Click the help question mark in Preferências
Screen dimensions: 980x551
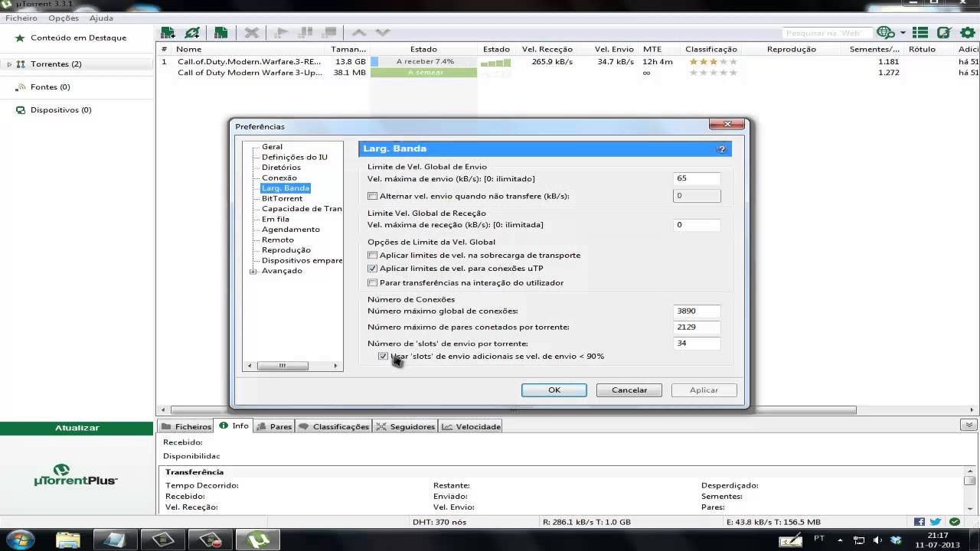(721, 149)
